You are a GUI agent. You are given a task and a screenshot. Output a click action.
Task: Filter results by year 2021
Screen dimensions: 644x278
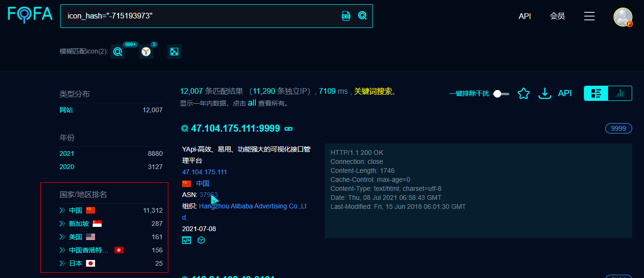pos(67,153)
